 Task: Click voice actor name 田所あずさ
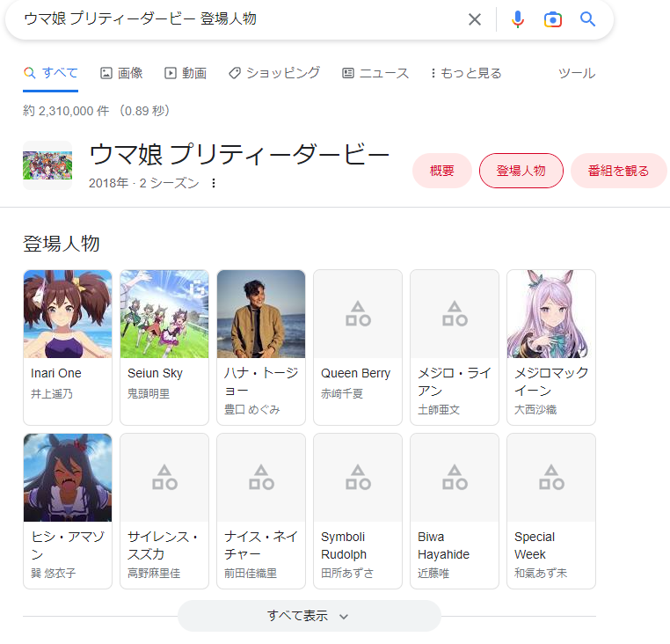pyautogui.click(x=347, y=573)
